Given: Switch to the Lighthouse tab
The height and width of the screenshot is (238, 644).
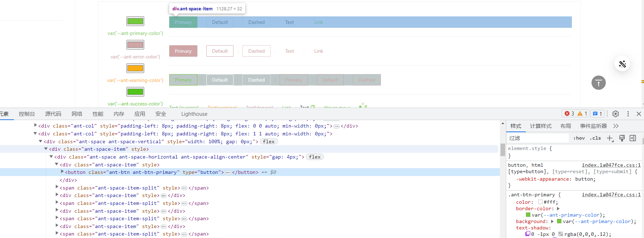Looking at the screenshot, I should point(194,114).
